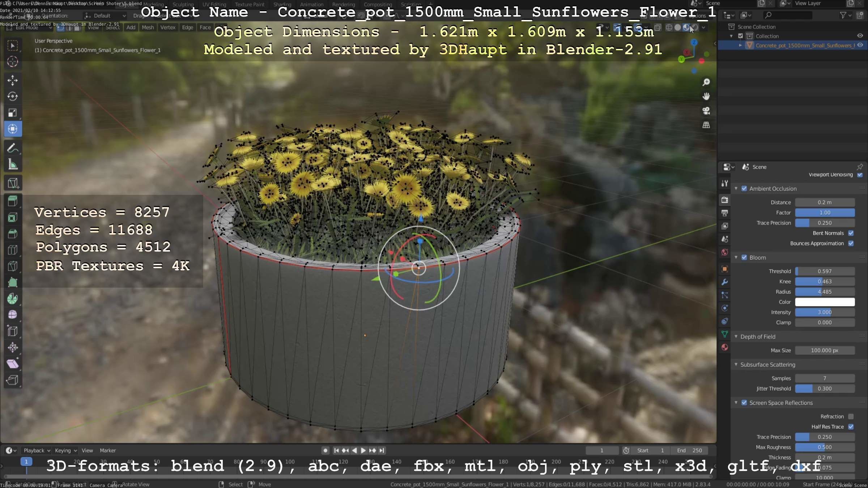Uncheck Bounces Approximation
The image size is (868, 488).
coord(851,243)
